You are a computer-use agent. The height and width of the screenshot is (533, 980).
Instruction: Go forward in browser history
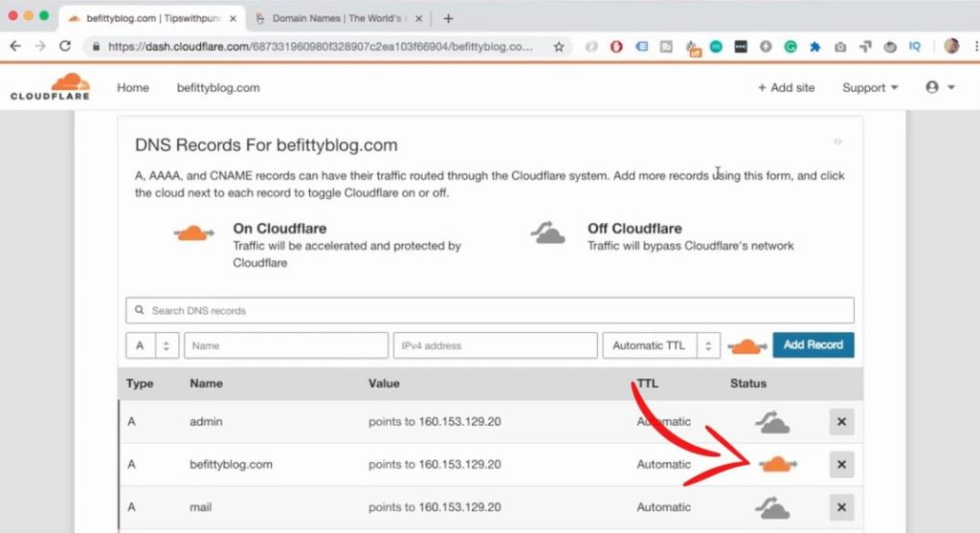[x=40, y=46]
